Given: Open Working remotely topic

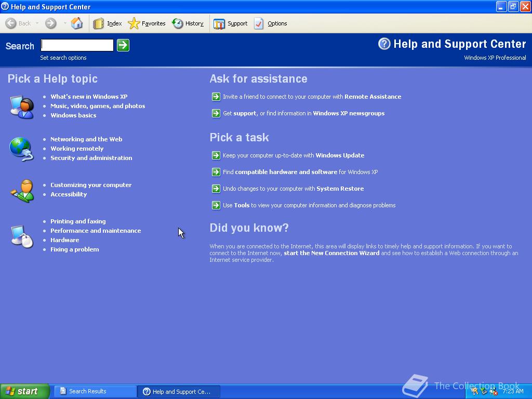Looking at the screenshot, I should point(77,149).
